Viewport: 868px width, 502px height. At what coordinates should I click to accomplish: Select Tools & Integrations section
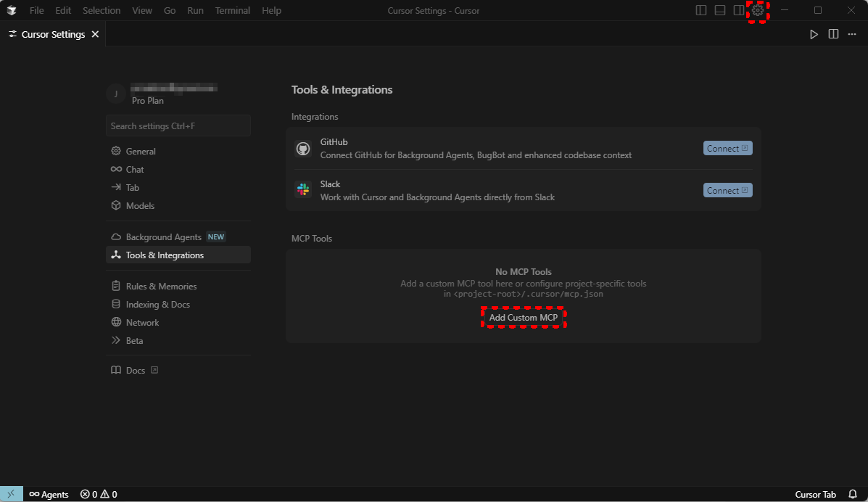[x=178, y=255]
